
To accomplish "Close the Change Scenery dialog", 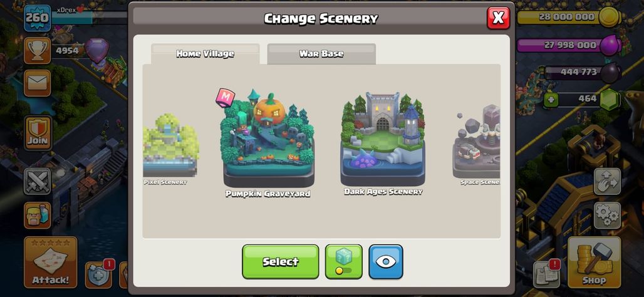I will tap(498, 18).
